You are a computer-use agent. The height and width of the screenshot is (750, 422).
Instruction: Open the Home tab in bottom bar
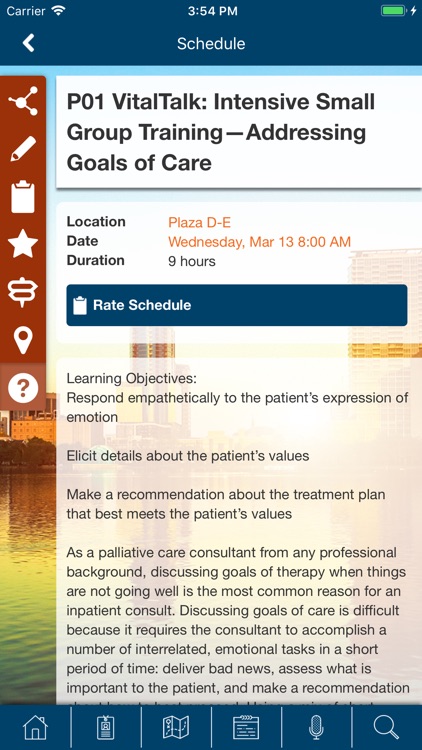tap(35, 728)
